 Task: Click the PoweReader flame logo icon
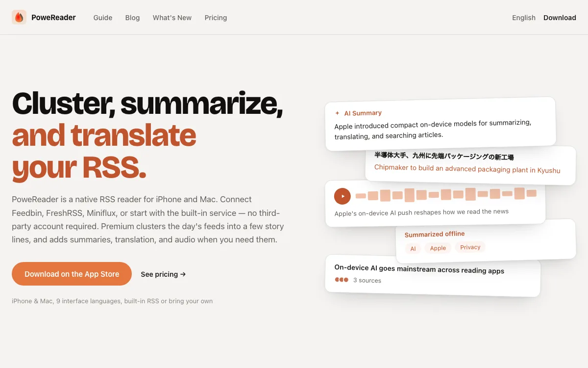19,17
